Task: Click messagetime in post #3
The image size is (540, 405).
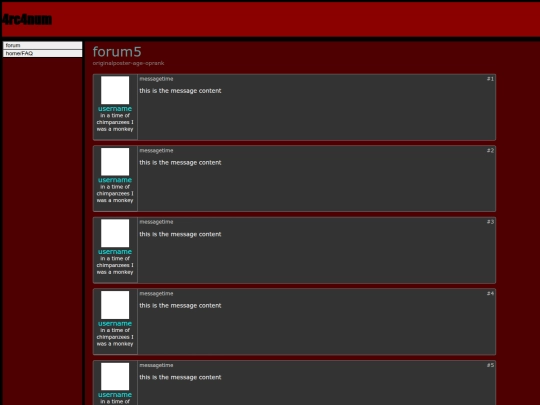Action: pos(156,222)
